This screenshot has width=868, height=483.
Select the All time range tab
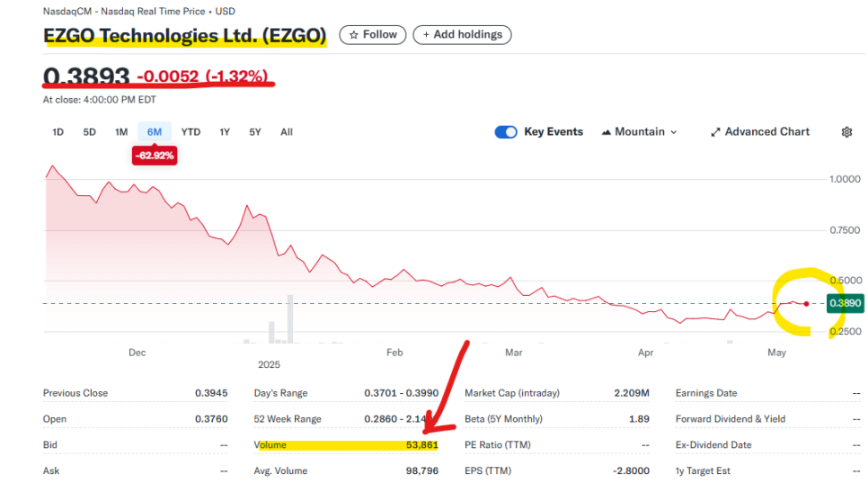[287, 132]
